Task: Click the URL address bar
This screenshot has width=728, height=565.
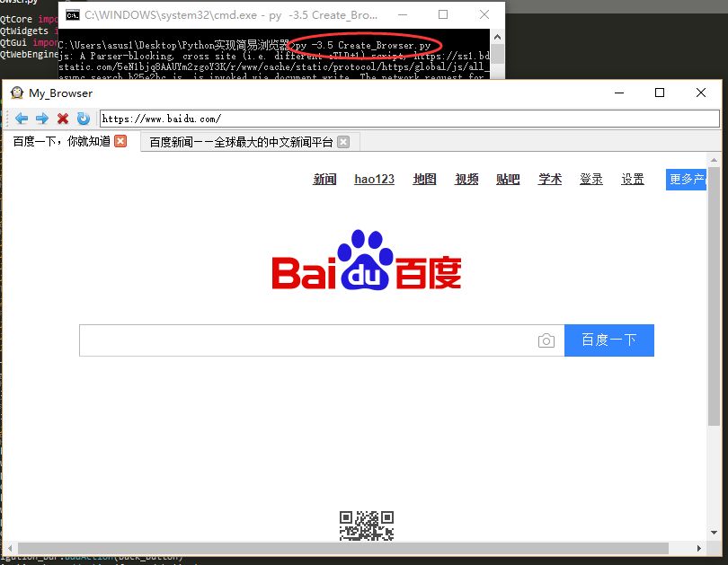Action: 409,119
